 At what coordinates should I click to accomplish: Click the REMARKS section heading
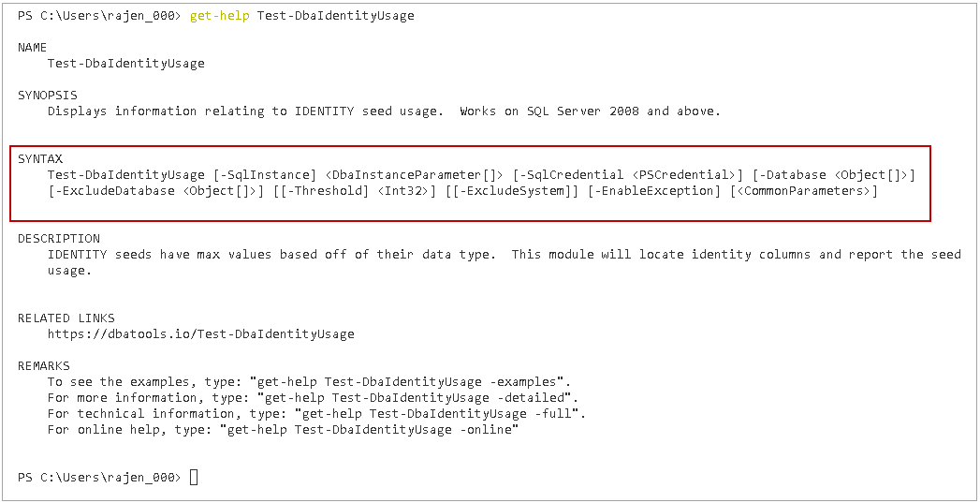click(44, 366)
